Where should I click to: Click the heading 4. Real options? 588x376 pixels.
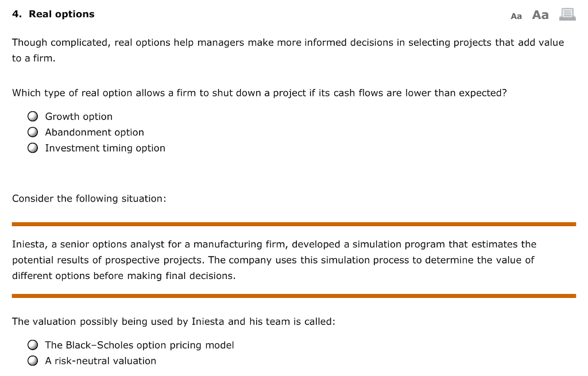point(53,14)
